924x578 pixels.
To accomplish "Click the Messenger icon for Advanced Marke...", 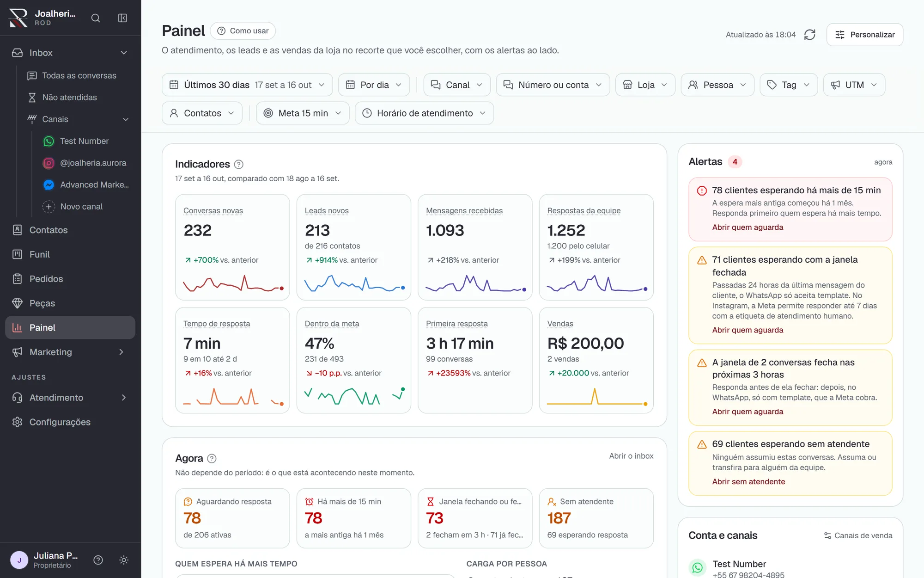I will click(x=49, y=184).
